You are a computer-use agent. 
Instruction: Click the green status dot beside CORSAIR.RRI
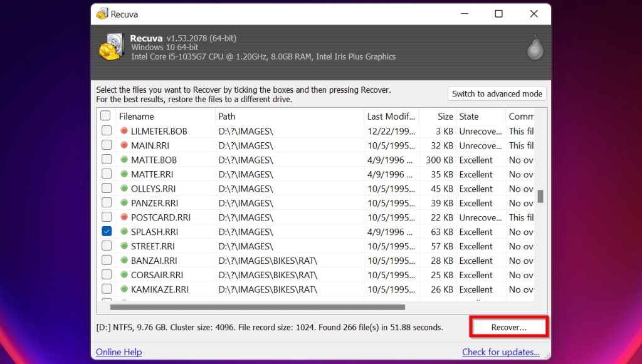click(124, 275)
